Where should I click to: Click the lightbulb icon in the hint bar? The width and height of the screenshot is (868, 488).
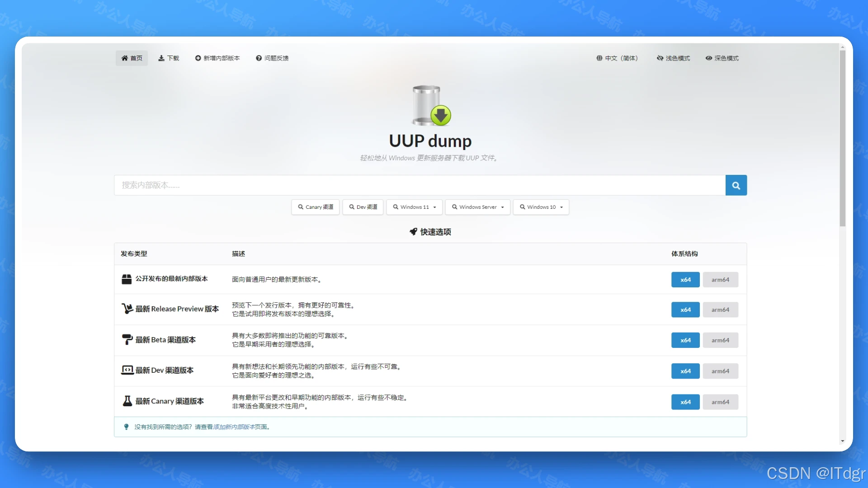126,427
